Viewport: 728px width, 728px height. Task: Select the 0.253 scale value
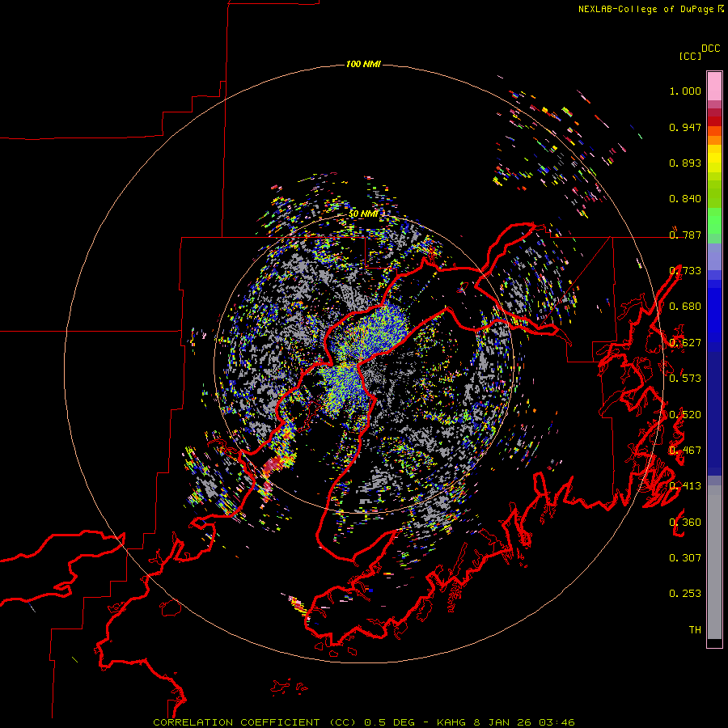click(685, 594)
